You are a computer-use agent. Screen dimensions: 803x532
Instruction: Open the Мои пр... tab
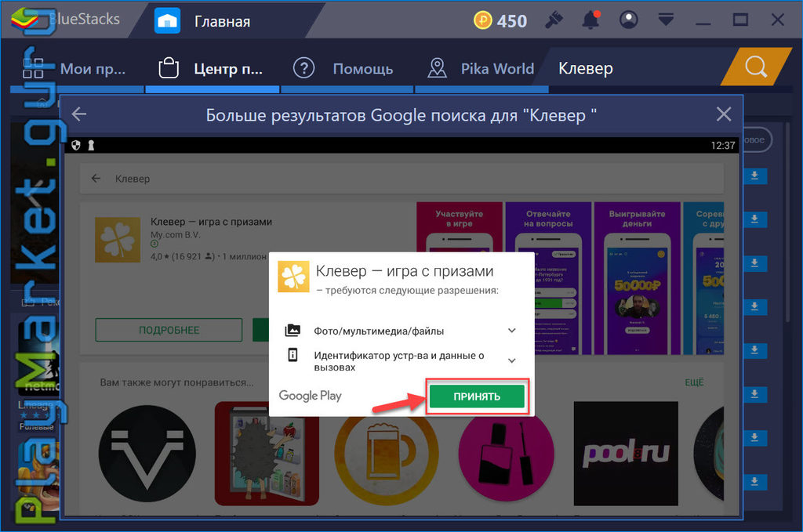point(77,68)
